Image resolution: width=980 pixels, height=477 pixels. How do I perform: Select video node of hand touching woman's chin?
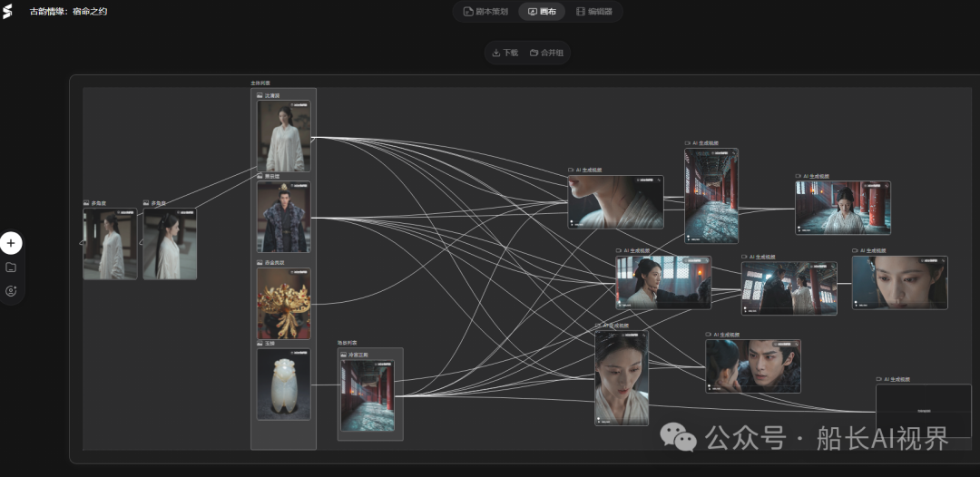point(663,283)
